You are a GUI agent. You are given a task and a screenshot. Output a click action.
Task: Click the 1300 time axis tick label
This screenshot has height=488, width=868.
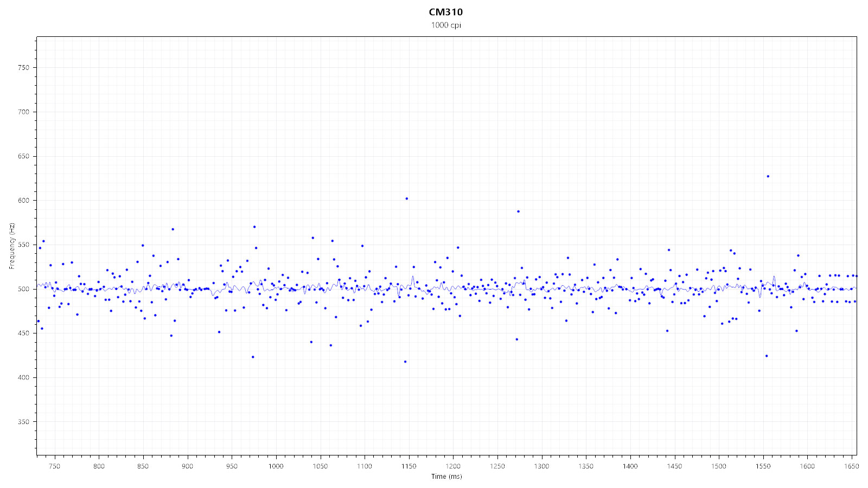[x=541, y=466]
